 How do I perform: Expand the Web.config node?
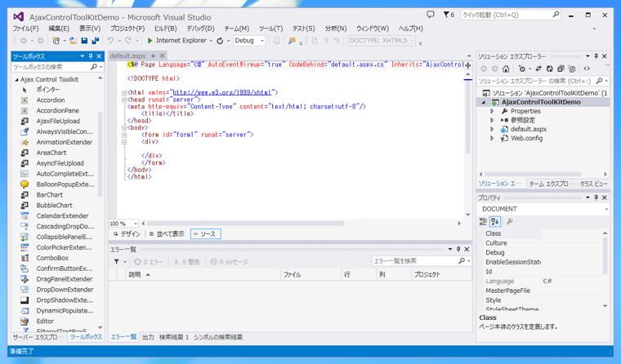click(x=492, y=139)
